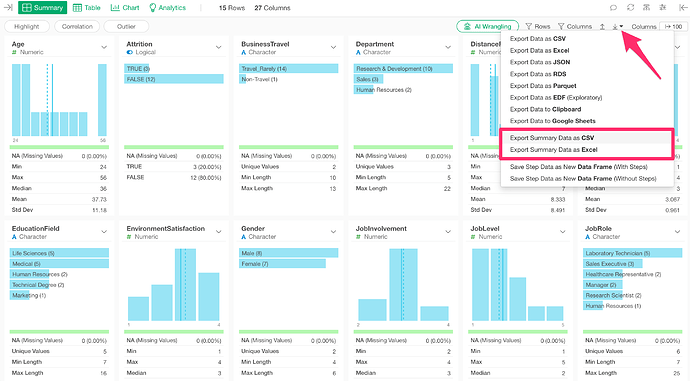Click the Department character type icon
Image resolution: width=690 pixels, height=381 pixels.
[358, 52]
